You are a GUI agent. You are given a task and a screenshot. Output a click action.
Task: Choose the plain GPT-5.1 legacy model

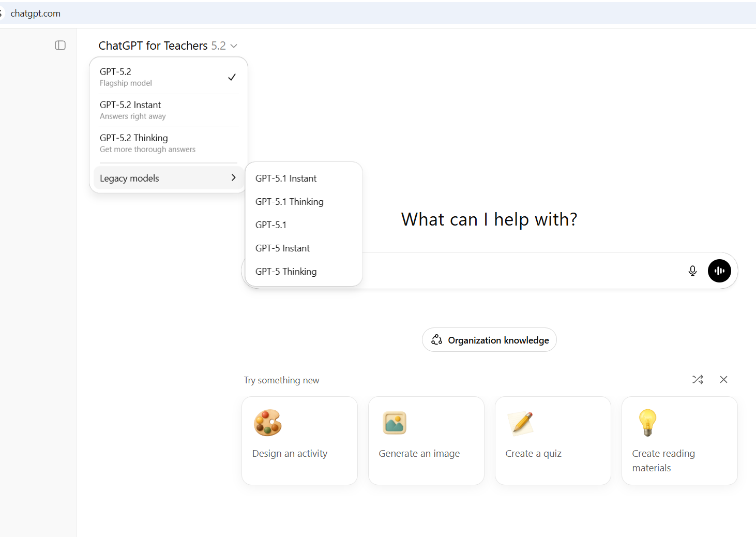point(304,225)
